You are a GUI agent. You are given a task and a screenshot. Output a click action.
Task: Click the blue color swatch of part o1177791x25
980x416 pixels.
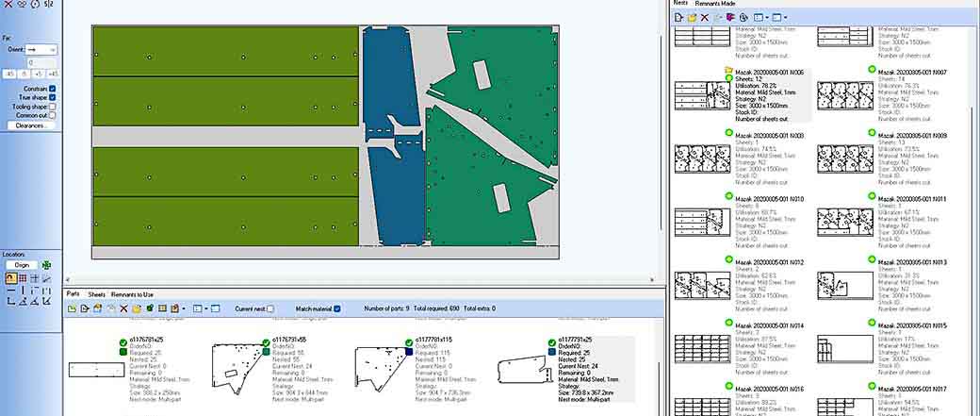(550, 351)
